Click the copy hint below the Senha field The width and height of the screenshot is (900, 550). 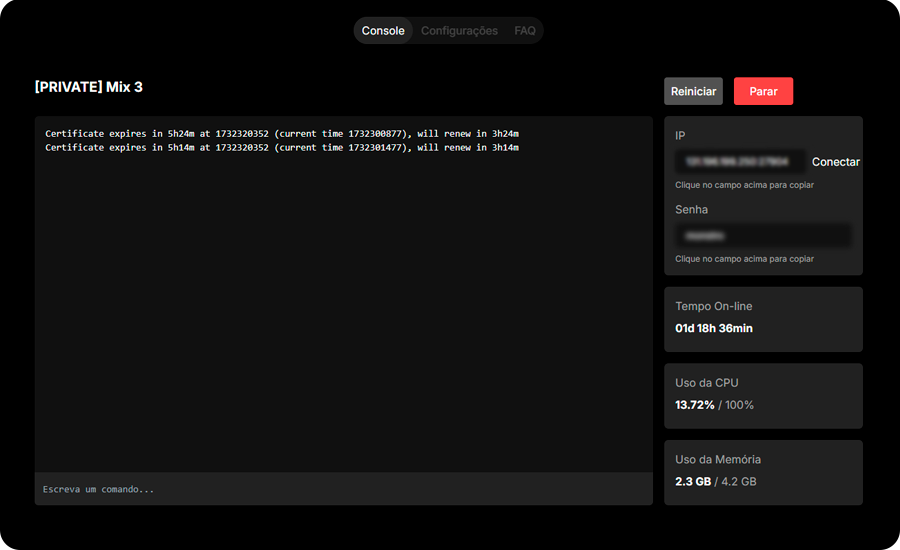click(x=744, y=259)
